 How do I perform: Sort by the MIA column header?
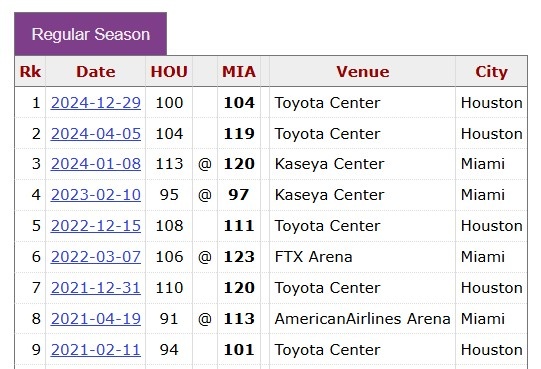tap(239, 71)
